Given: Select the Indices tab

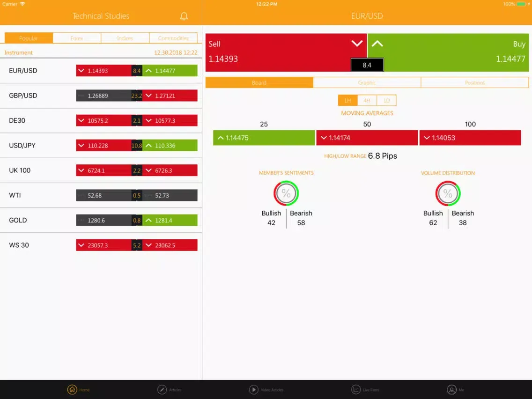Looking at the screenshot, I should (125, 38).
